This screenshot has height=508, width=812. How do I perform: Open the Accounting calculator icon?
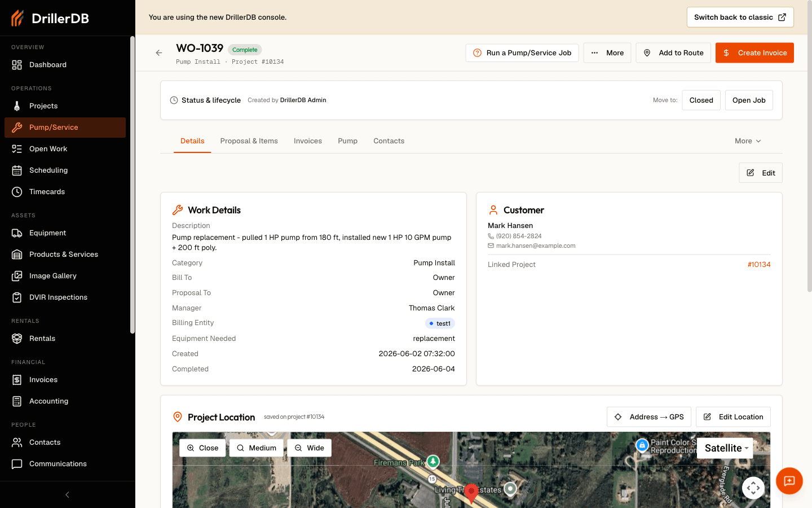tap(17, 401)
